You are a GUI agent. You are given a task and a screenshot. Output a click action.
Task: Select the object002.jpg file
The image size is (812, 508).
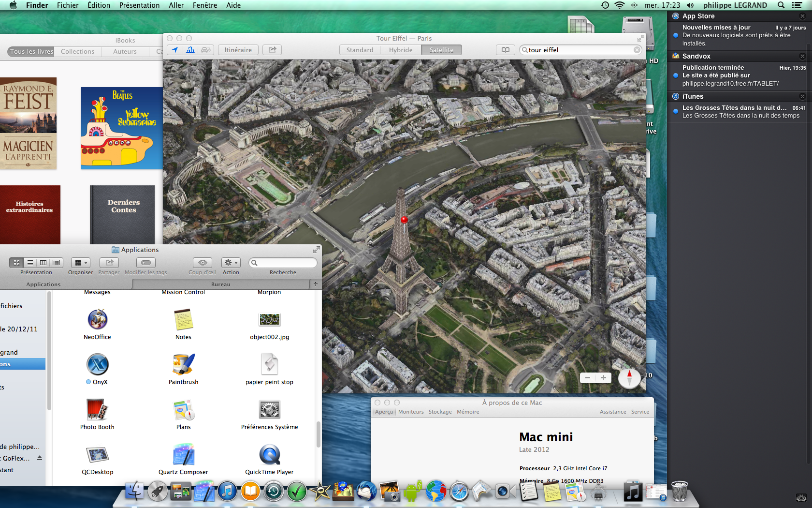coord(270,319)
